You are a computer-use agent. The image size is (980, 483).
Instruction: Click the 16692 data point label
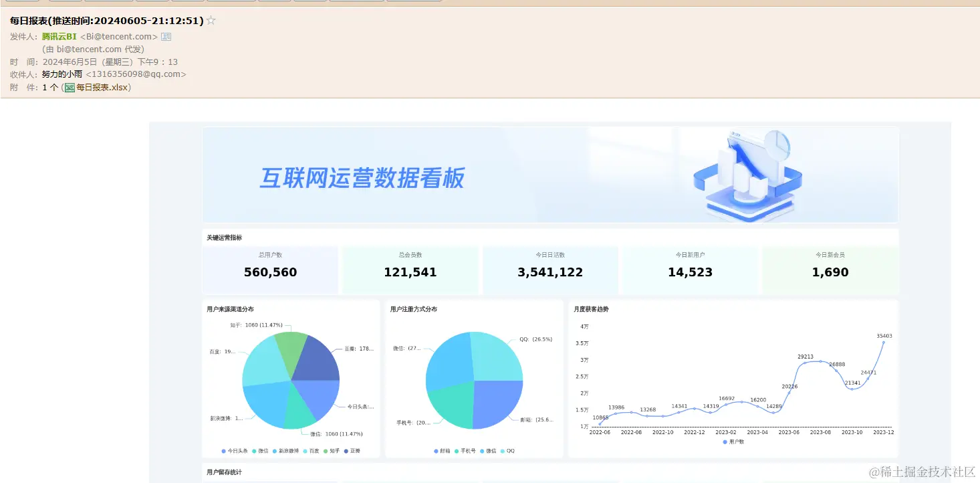pyautogui.click(x=727, y=398)
